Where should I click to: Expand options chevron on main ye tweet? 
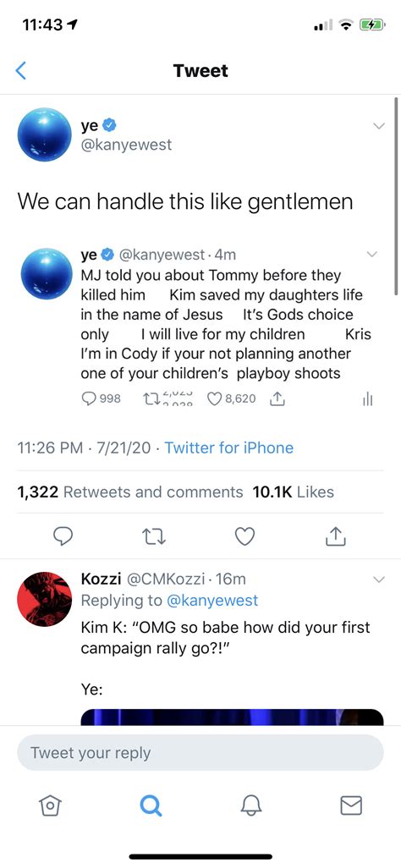click(x=379, y=126)
